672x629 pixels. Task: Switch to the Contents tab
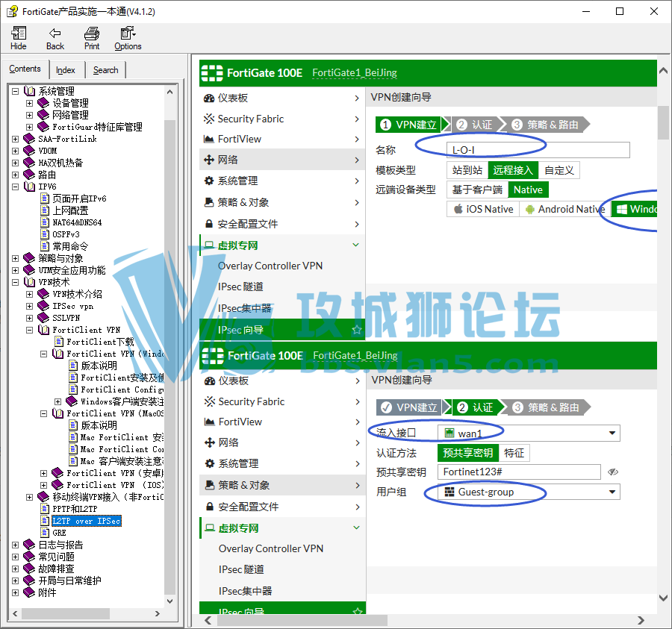pyautogui.click(x=25, y=69)
